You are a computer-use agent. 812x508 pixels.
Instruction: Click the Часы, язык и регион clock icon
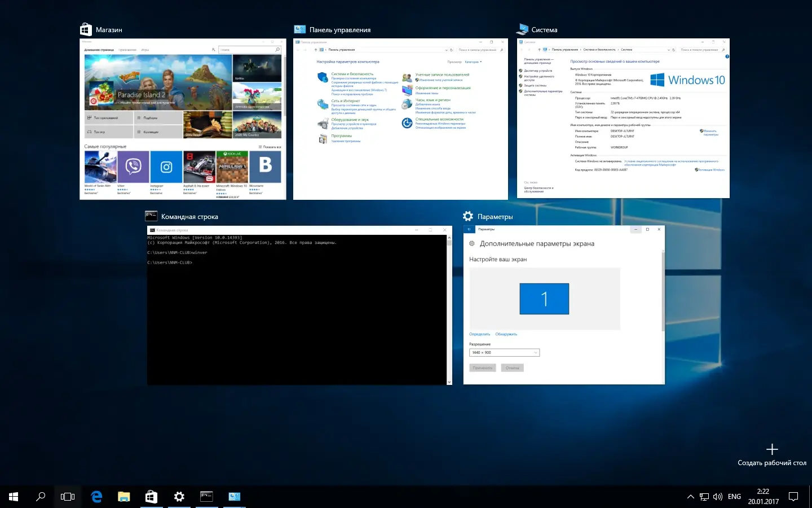click(407, 104)
